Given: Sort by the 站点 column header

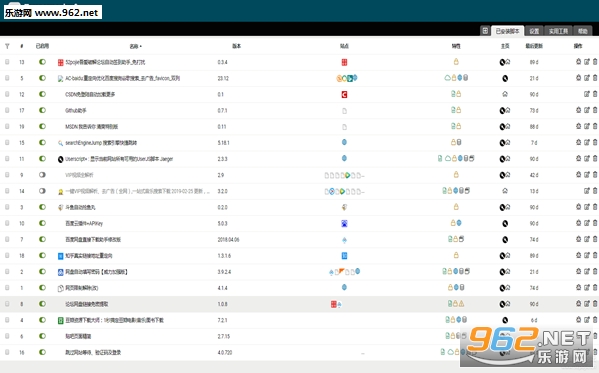Looking at the screenshot, I should click(x=344, y=46).
